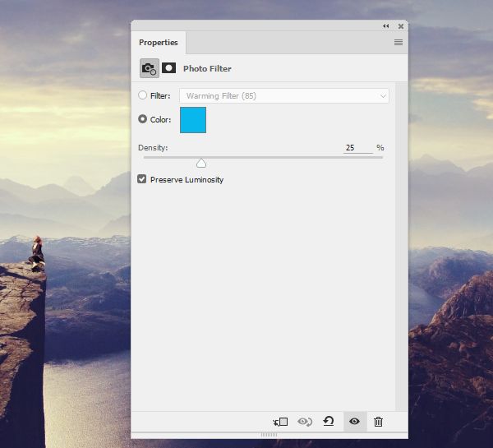Collapse the panel with double-arrow icon
This screenshot has height=448, width=493.
(386, 26)
